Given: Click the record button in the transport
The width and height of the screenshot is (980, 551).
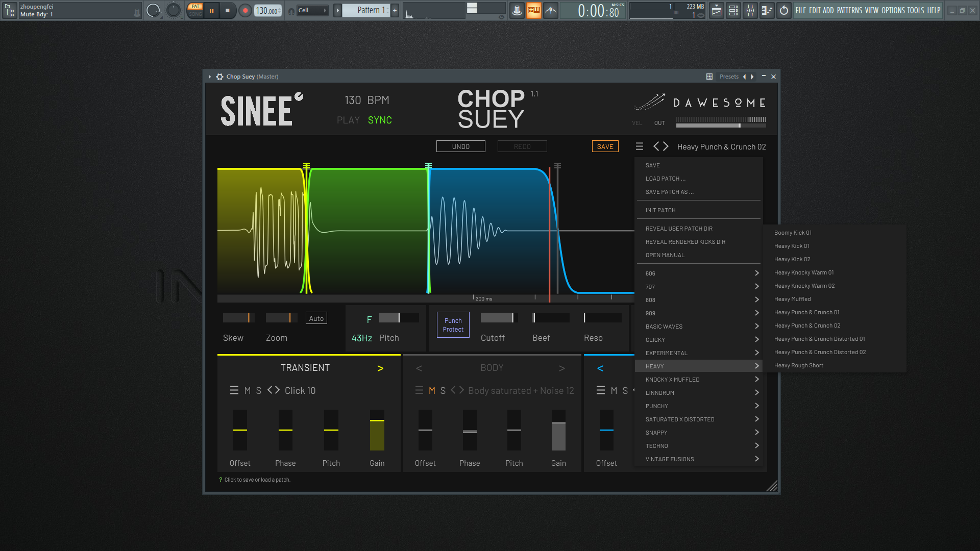Looking at the screenshot, I should pos(246,10).
